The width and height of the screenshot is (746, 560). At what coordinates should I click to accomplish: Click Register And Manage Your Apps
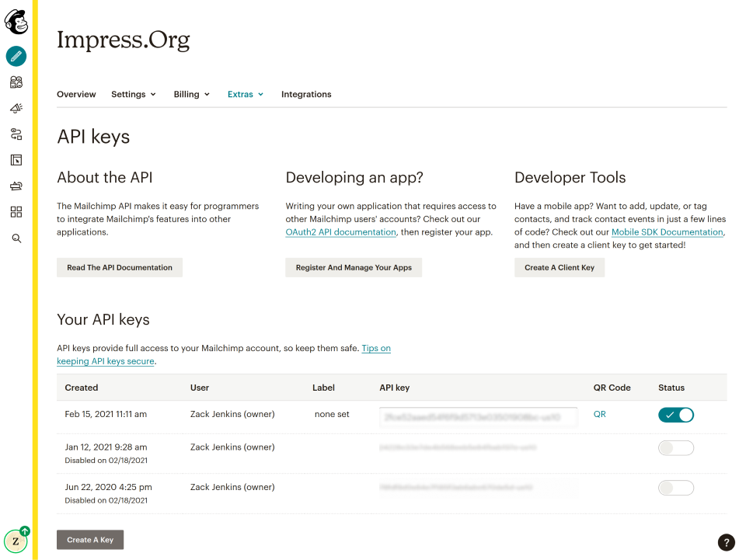[354, 268]
